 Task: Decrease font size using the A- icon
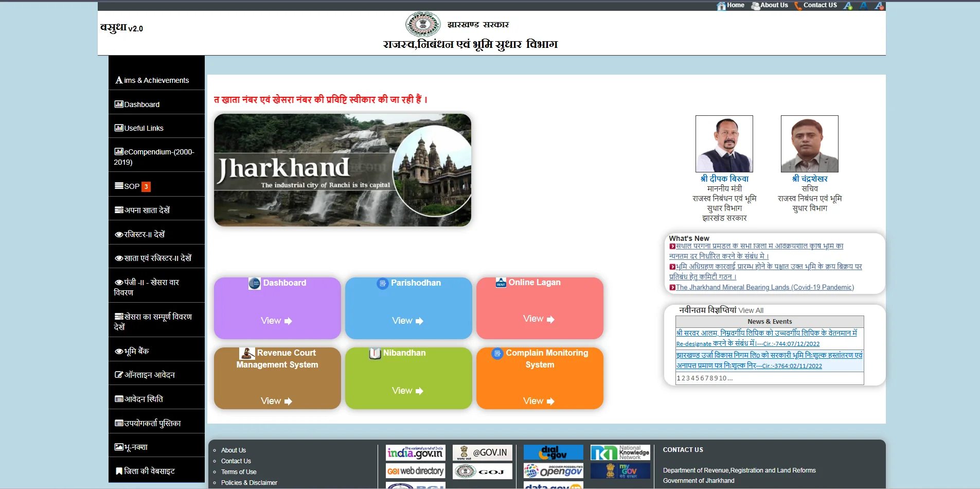[880, 5]
